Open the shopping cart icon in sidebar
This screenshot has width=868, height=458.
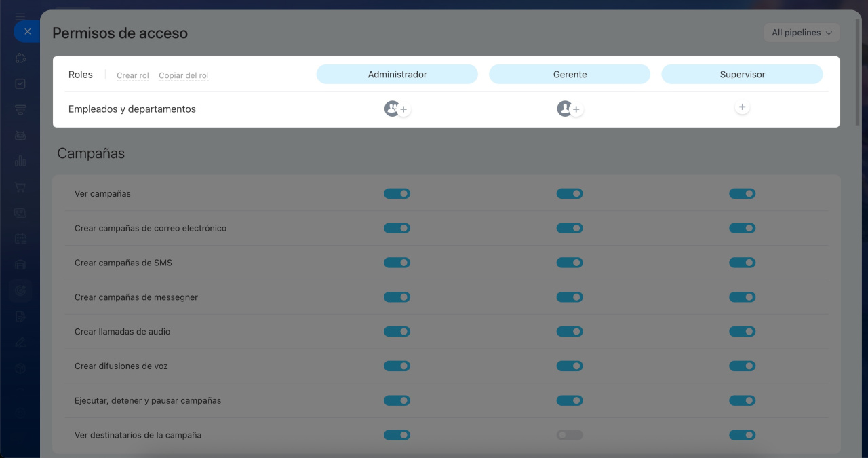click(20, 187)
